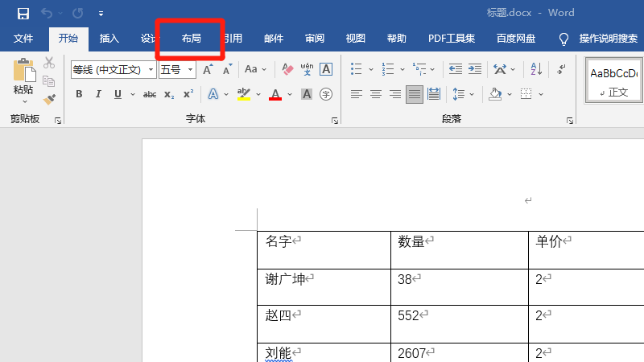Apply the red font color swatch
This screenshot has height=362, width=644.
coord(275,95)
